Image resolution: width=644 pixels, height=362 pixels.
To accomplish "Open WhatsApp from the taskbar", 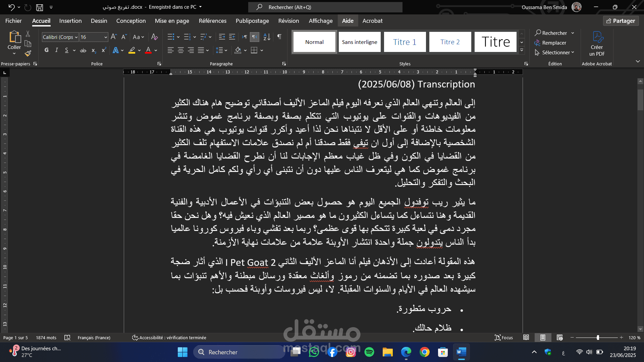I will pos(314,352).
